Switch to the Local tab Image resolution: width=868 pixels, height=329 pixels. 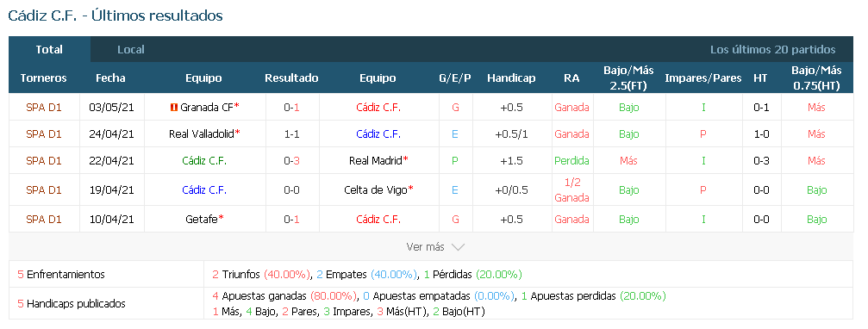(x=131, y=50)
